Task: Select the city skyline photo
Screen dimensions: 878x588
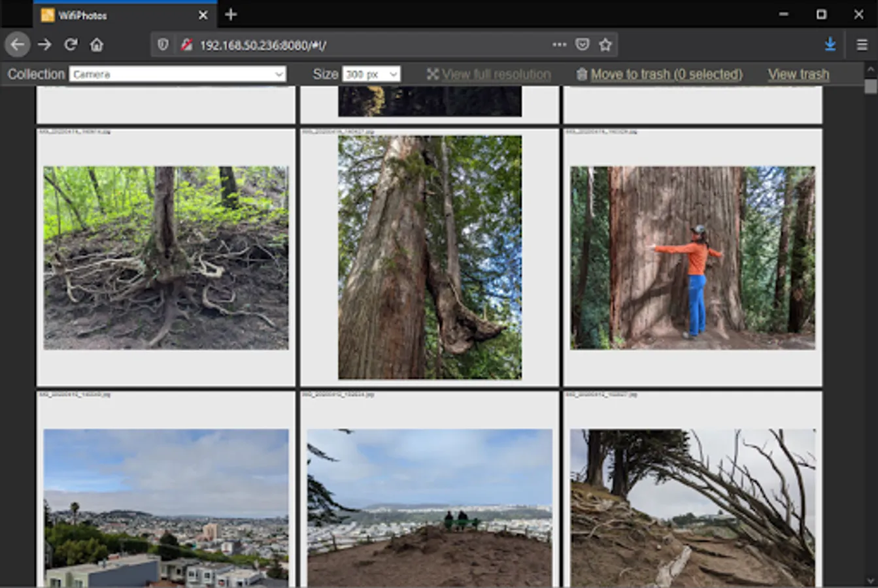Action: [166, 508]
